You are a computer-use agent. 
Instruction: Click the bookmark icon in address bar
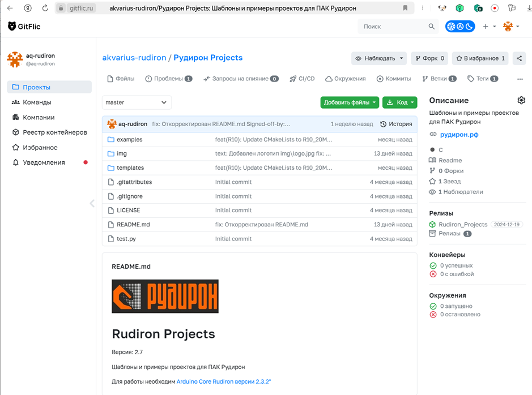click(405, 8)
